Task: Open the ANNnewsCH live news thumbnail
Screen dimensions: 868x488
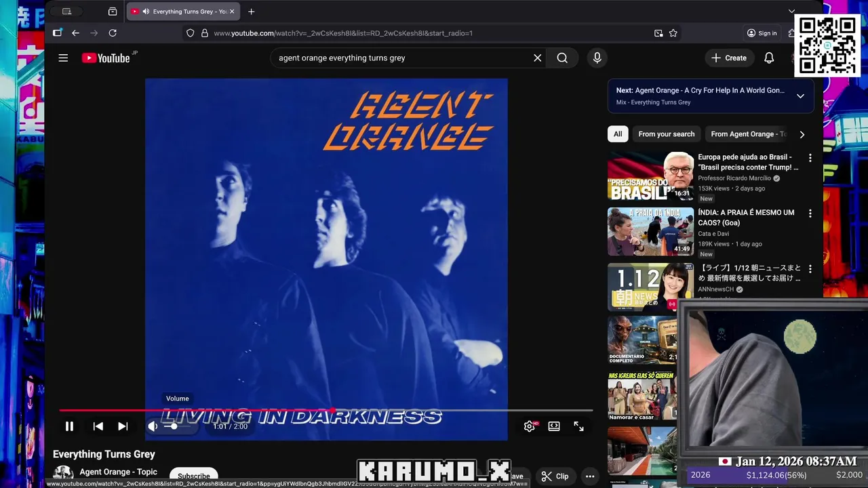Action: coord(650,287)
